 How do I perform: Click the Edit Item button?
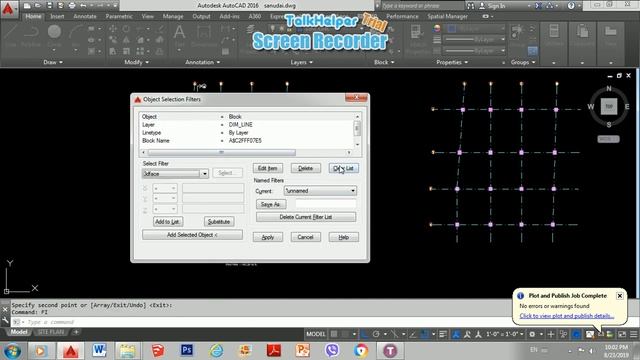point(268,168)
